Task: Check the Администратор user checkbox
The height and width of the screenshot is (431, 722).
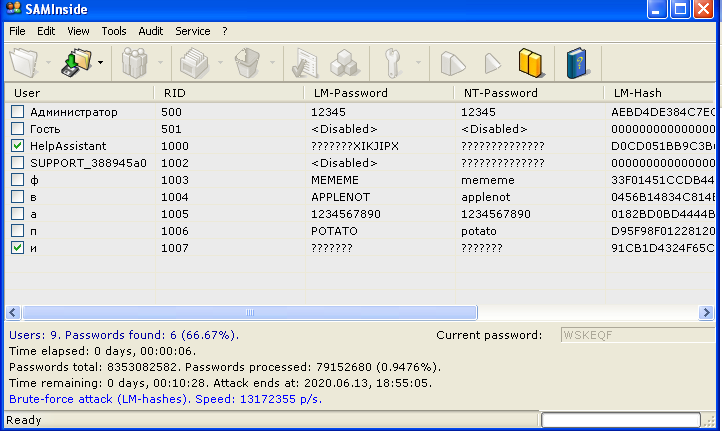Action: click(x=17, y=112)
